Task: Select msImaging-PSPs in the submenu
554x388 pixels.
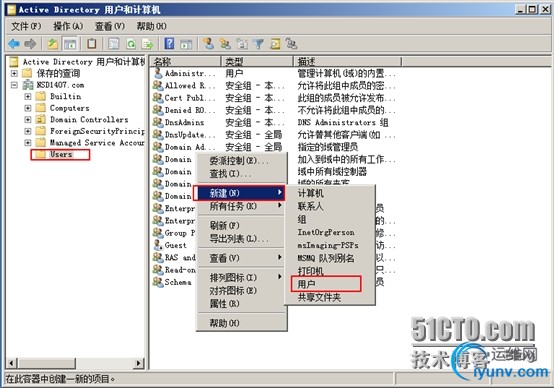Action: click(330, 245)
